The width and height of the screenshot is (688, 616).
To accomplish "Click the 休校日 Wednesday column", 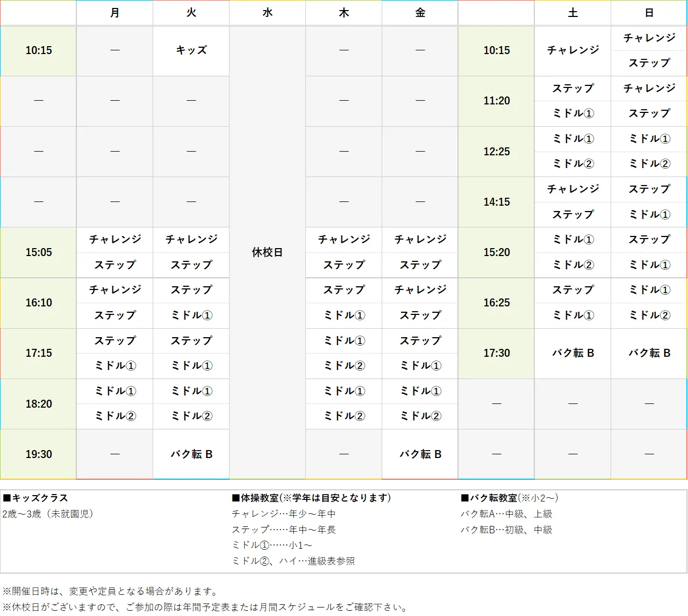I will click(x=267, y=253).
